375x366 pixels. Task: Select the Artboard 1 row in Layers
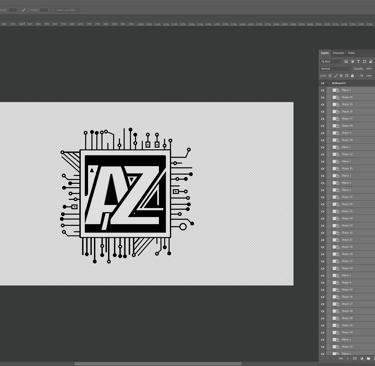point(347,83)
